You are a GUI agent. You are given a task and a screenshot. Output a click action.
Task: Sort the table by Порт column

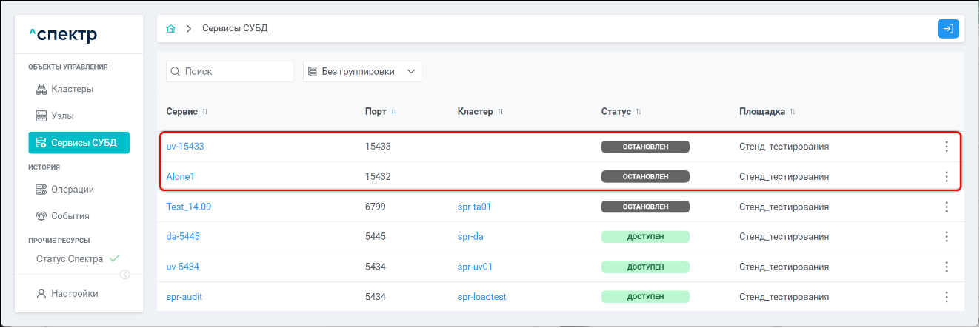point(393,112)
